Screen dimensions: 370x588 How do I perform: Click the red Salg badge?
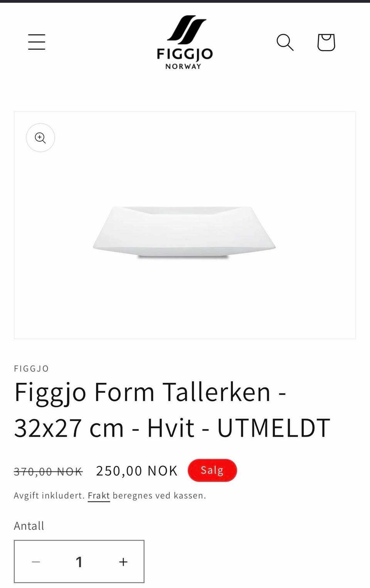[212, 470]
